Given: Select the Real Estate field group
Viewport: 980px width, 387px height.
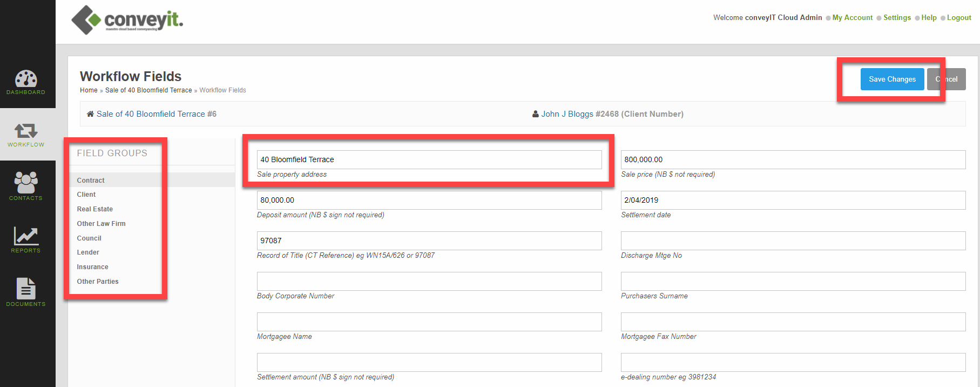Looking at the screenshot, I should (x=95, y=209).
